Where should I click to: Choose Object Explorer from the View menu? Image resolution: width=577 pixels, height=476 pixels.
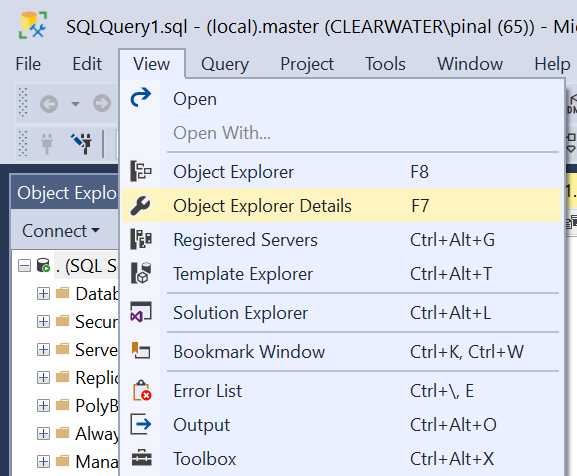click(x=341, y=172)
